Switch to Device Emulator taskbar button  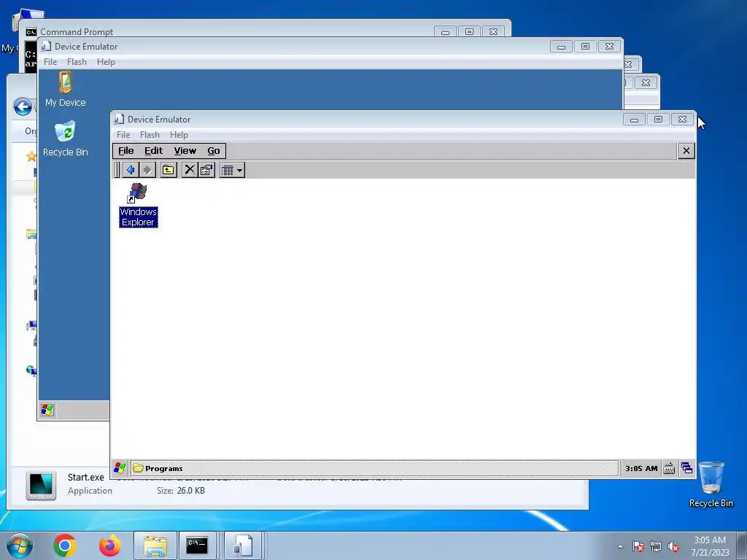click(x=242, y=545)
